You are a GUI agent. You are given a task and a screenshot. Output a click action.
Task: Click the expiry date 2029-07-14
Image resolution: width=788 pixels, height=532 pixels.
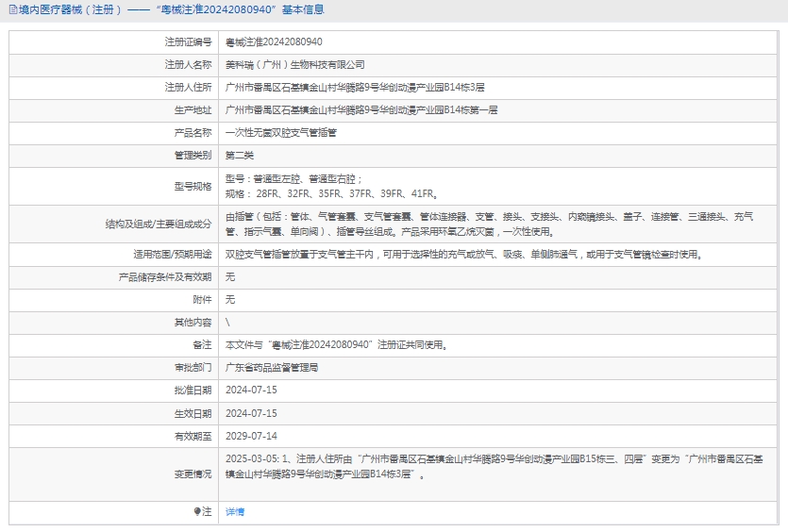click(251, 436)
